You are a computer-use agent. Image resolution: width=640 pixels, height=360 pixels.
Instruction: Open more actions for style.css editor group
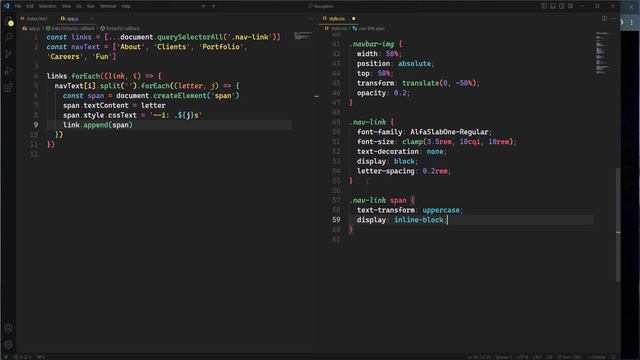tap(613, 18)
